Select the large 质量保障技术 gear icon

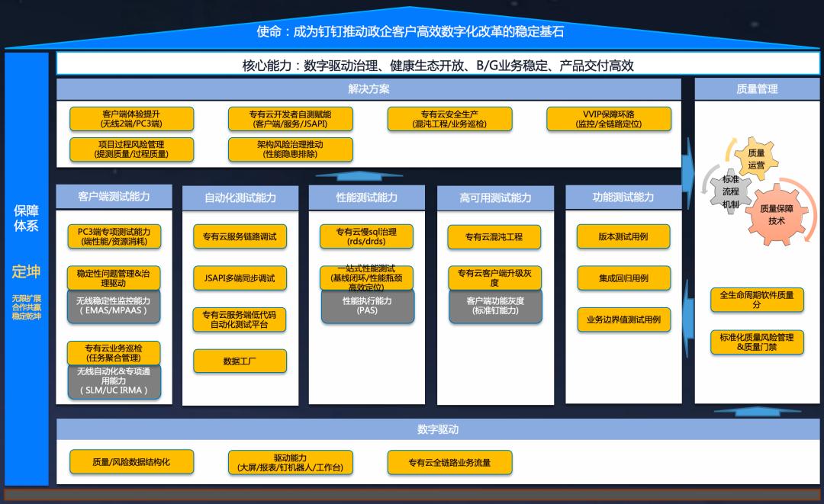pos(776,216)
